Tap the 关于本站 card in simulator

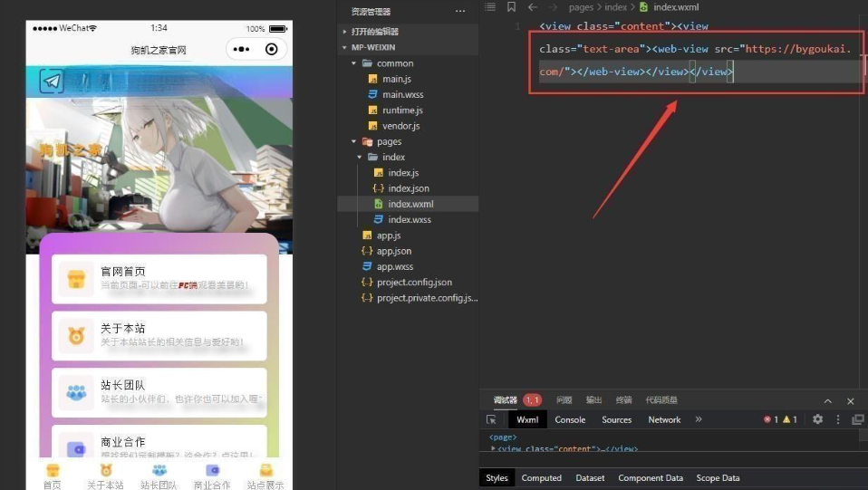159,335
